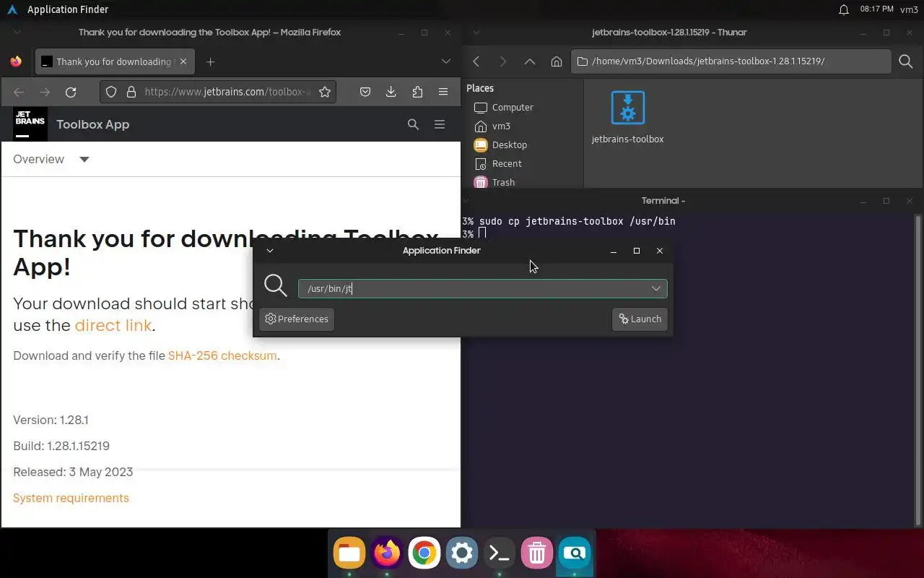Open the JetBrains site hamburger menu

click(x=439, y=124)
